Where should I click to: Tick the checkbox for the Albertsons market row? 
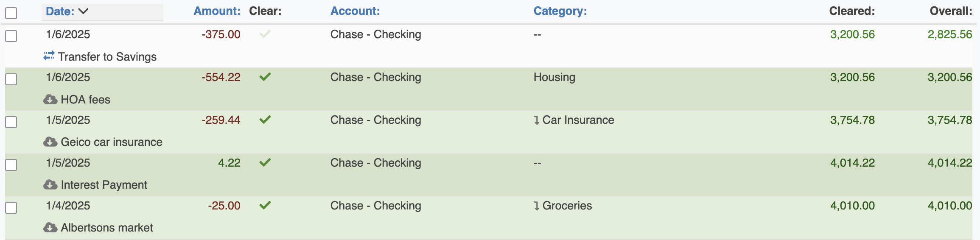tap(11, 207)
